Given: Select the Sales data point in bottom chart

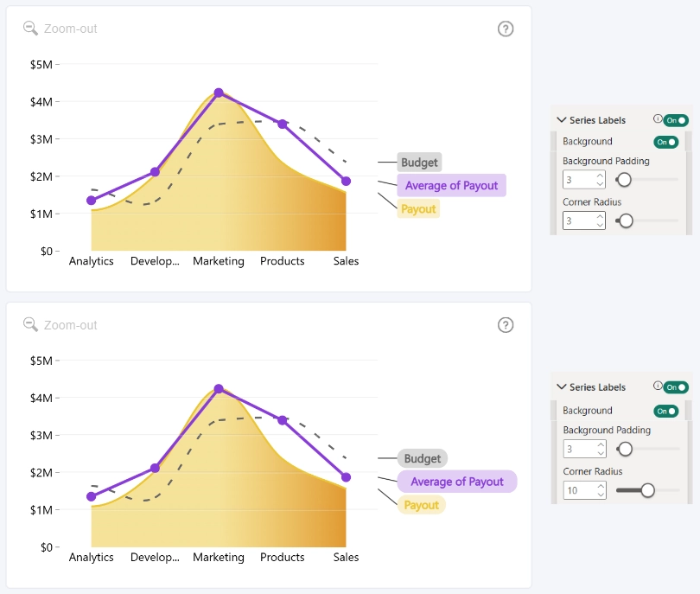Looking at the screenshot, I should tap(346, 477).
